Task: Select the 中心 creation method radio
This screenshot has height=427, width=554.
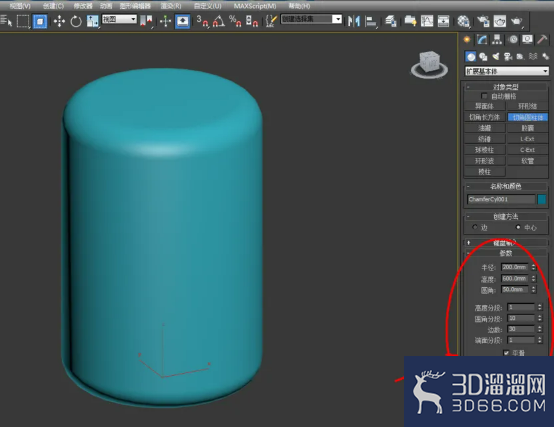Action: 518,227
